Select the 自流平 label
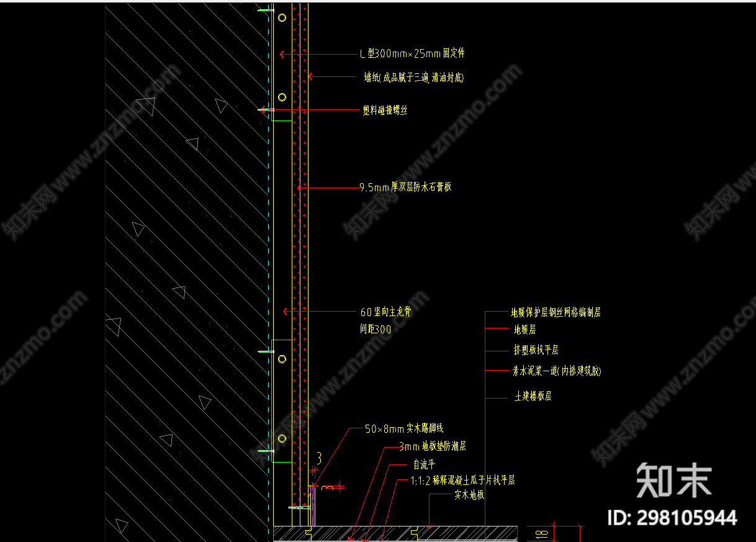756x542 pixels. coord(425,464)
